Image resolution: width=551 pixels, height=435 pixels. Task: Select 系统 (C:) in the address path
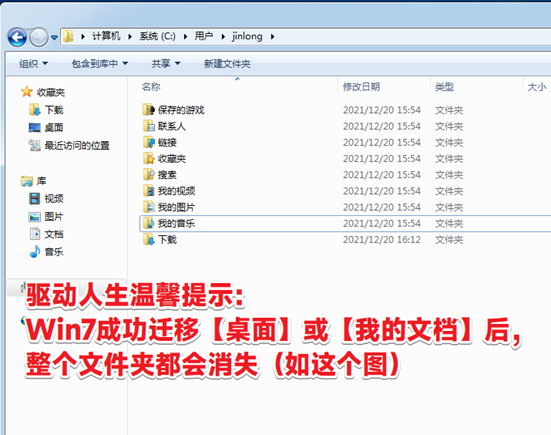pos(157,36)
